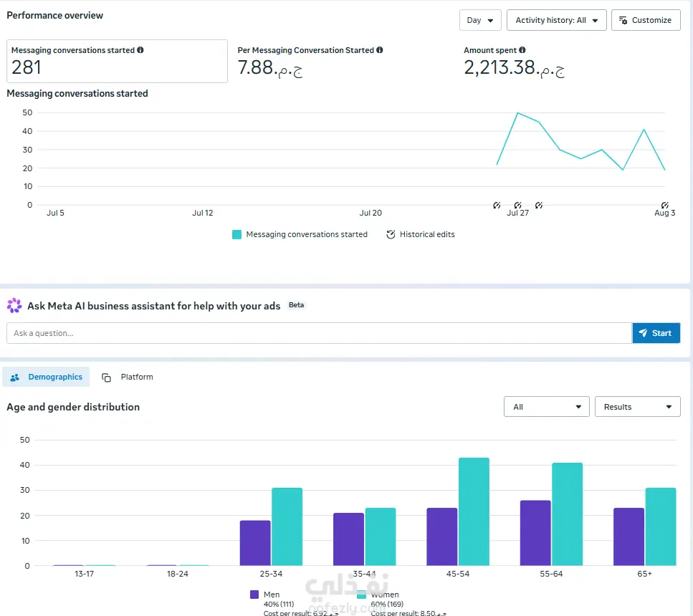Image resolution: width=693 pixels, height=616 pixels.
Task: Expand the Activity history: All dropdown
Action: click(x=556, y=20)
